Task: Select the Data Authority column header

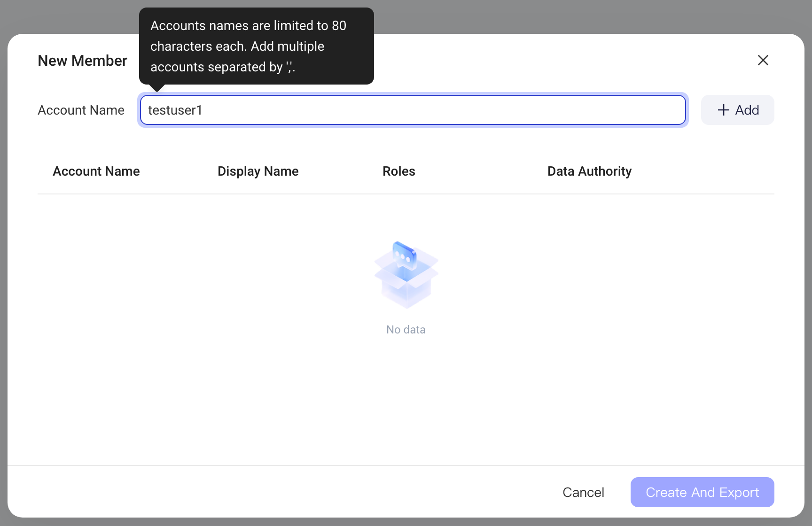Action: pos(589,171)
